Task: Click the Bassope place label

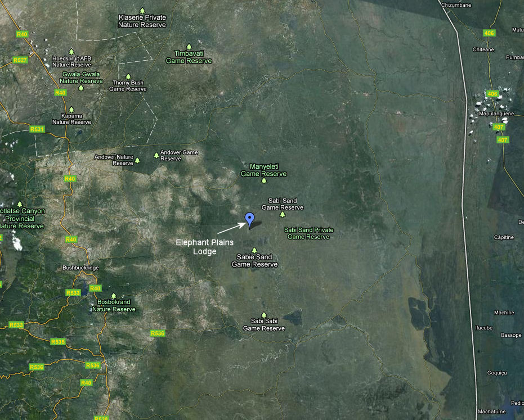Action: click(x=511, y=335)
